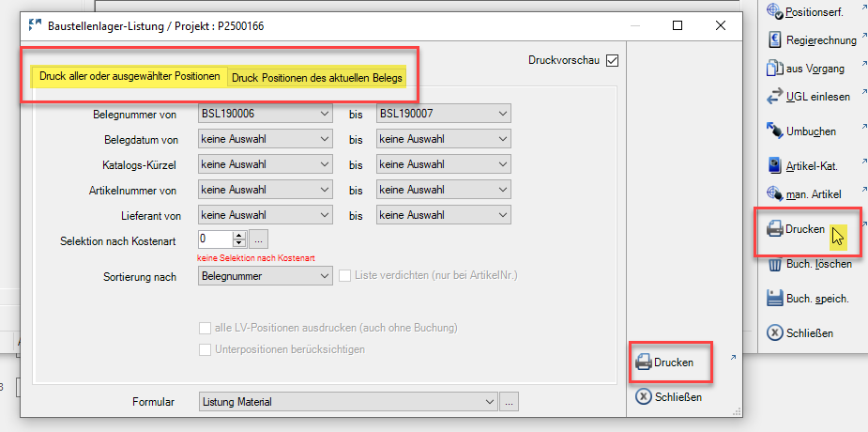This screenshot has width=868, height=432.
Task: Increase the Kostenart spinner value
Action: coord(239,236)
